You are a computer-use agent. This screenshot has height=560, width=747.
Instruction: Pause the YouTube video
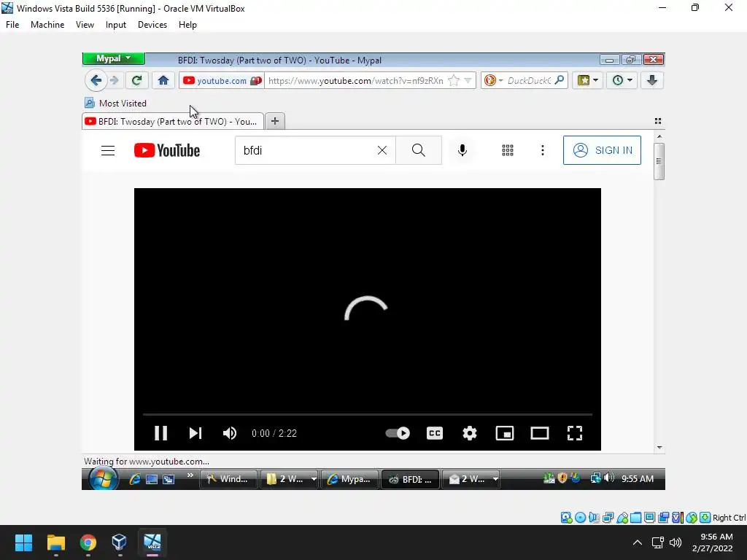click(160, 433)
